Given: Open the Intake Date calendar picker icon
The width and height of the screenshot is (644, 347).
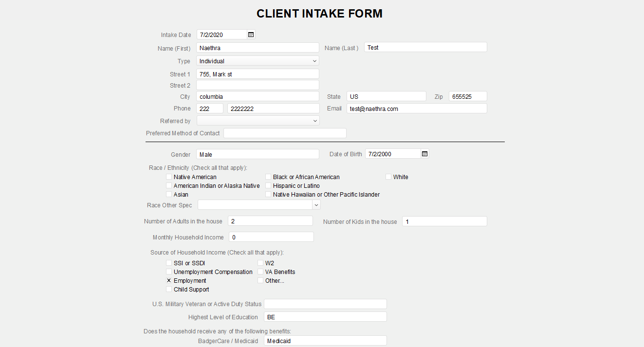Looking at the screenshot, I should coord(251,35).
